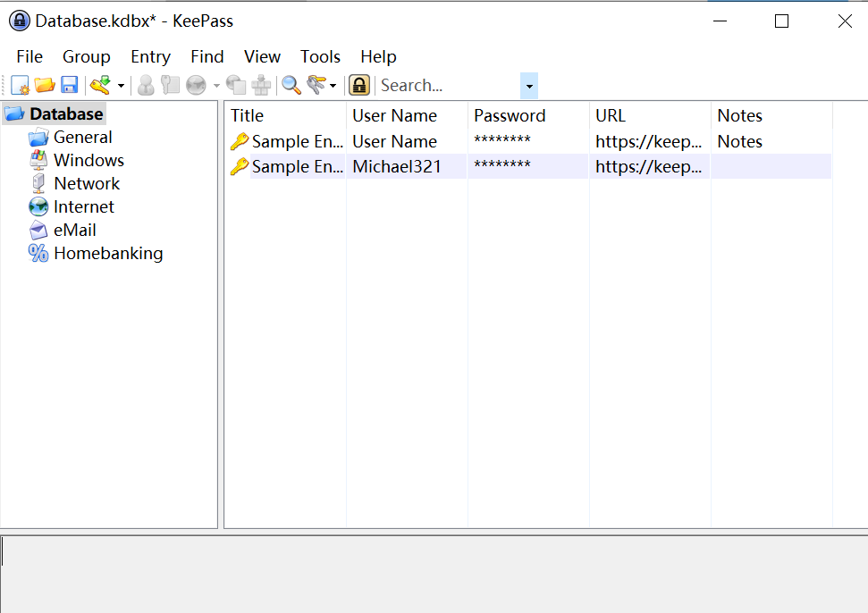Click the Find magnifying glass icon
The height and width of the screenshot is (613, 868).
click(291, 85)
